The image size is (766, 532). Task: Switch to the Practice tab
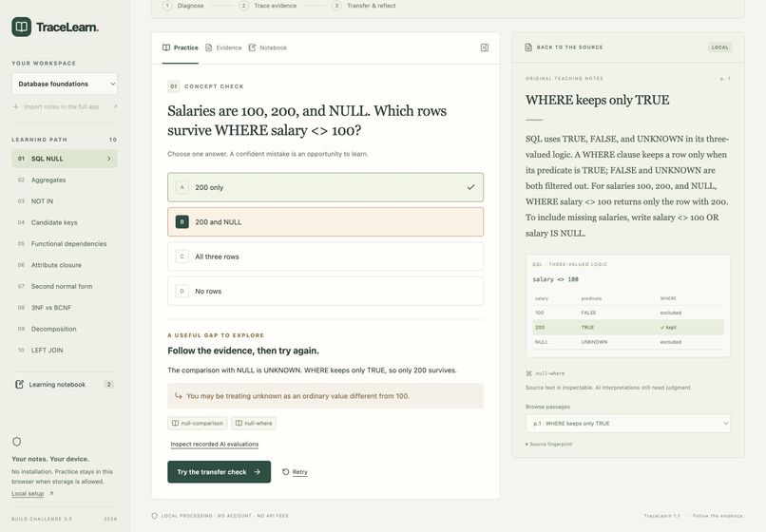(x=181, y=47)
